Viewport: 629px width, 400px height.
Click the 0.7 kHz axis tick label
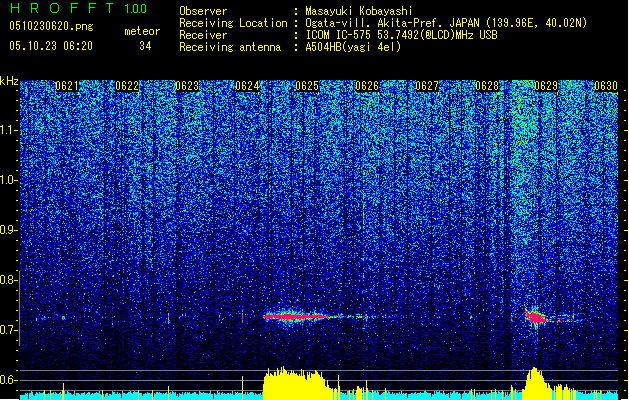(8, 330)
